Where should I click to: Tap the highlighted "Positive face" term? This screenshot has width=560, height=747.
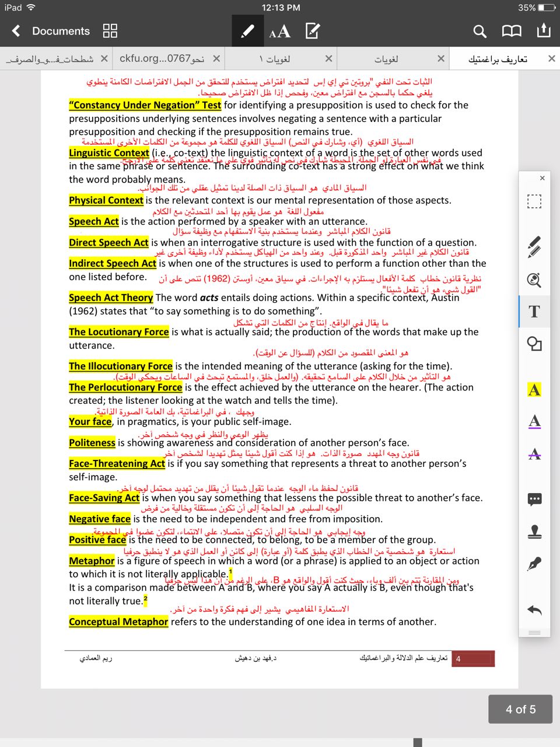coord(97,540)
